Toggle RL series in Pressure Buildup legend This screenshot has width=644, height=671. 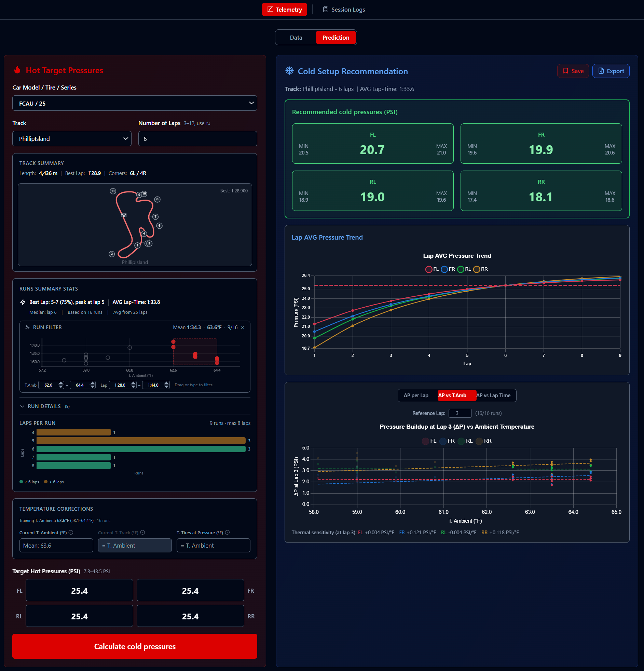465,441
